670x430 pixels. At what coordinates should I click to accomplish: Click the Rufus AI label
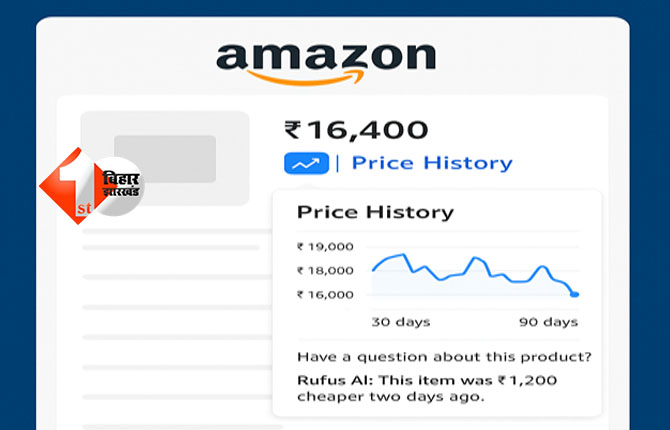(x=331, y=380)
